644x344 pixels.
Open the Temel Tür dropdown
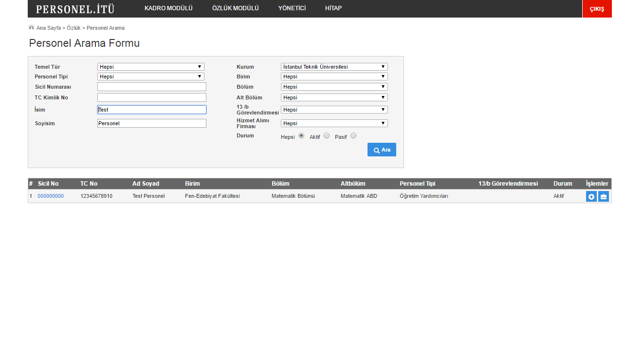point(150,67)
